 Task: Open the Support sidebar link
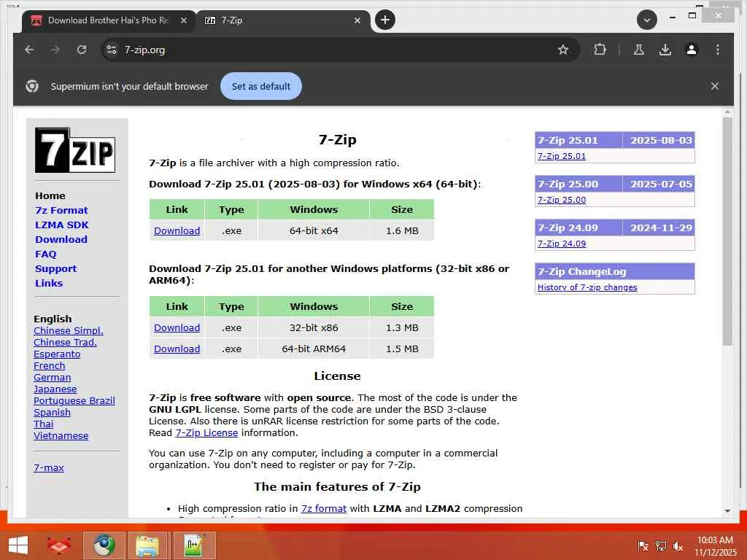click(55, 268)
